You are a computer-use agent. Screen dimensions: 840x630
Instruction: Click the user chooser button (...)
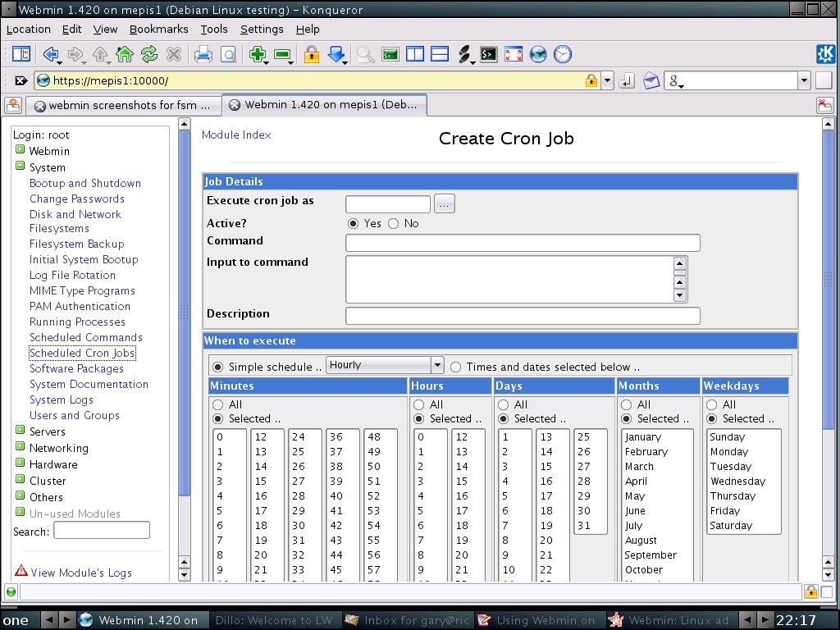click(444, 204)
